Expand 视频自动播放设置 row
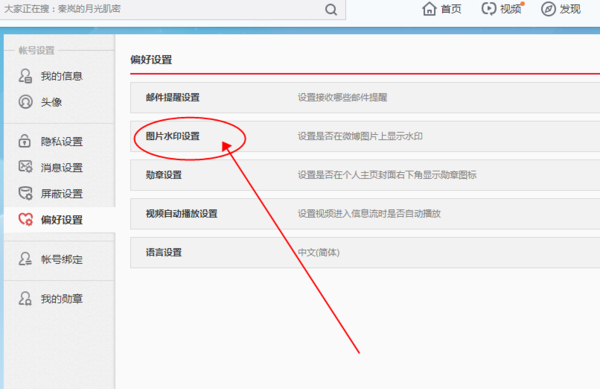 click(x=365, y=213)
